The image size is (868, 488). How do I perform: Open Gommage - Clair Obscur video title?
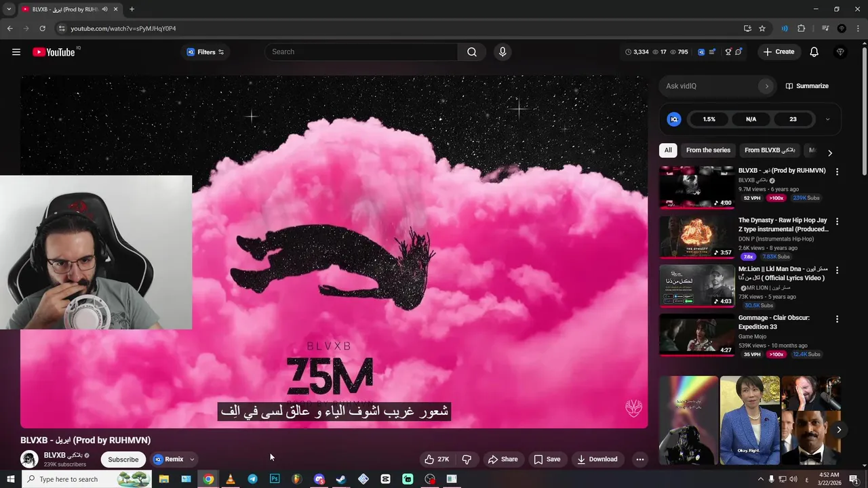[774, 322]
